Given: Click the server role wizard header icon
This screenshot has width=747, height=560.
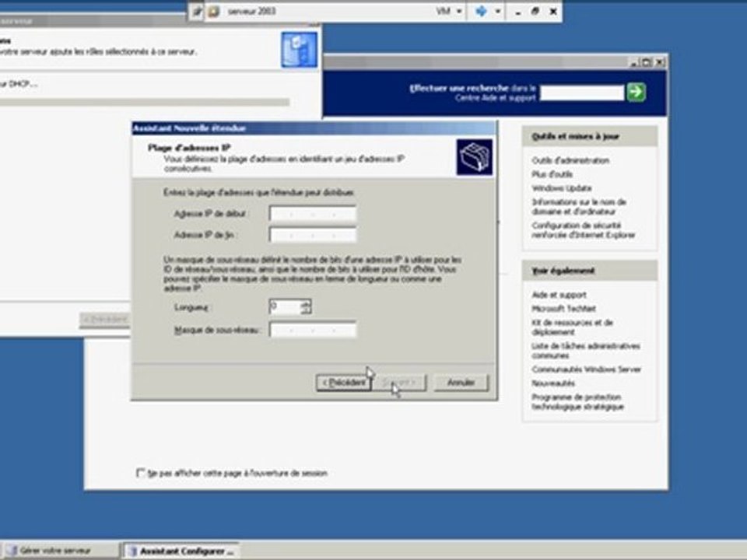Looking at the screenshot, I should (299, 50).
